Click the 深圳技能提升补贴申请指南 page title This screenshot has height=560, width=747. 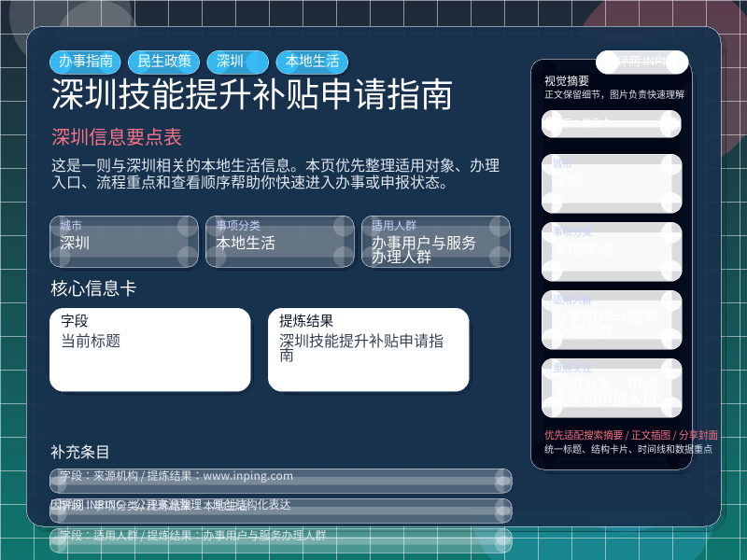[251, 95]
